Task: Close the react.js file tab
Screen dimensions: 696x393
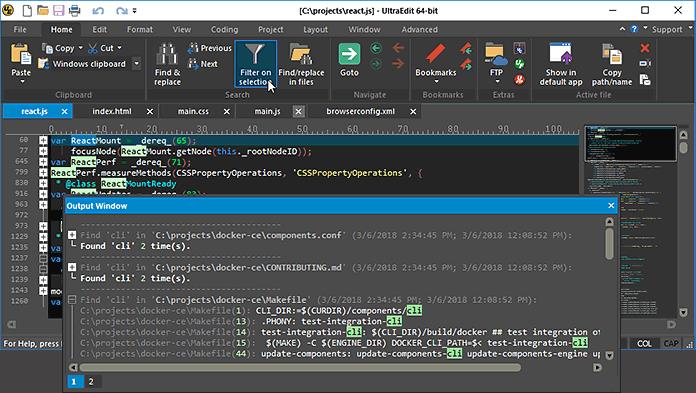Action: coord(64,111)
